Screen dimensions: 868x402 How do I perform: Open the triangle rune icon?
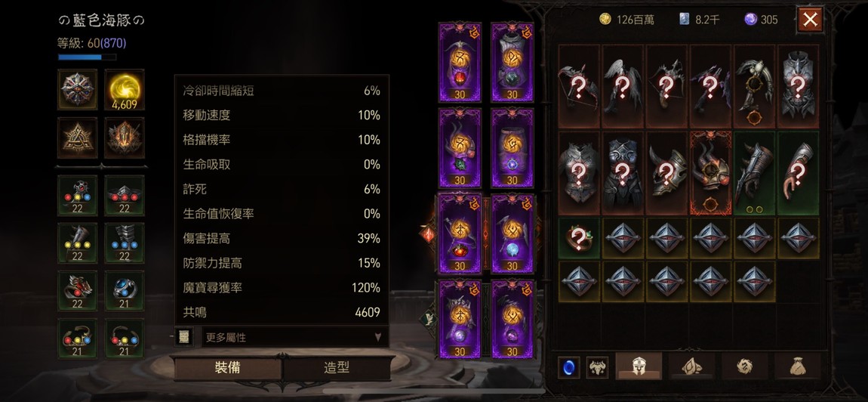tap(78, 138)
